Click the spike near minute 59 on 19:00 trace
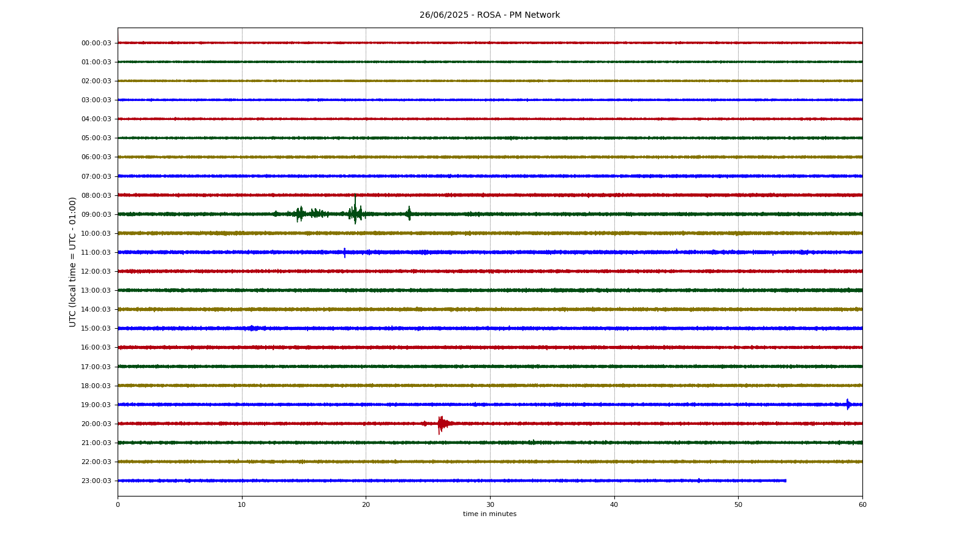The width and height of the screenshot is (980, 551). [x=848, y=404]
